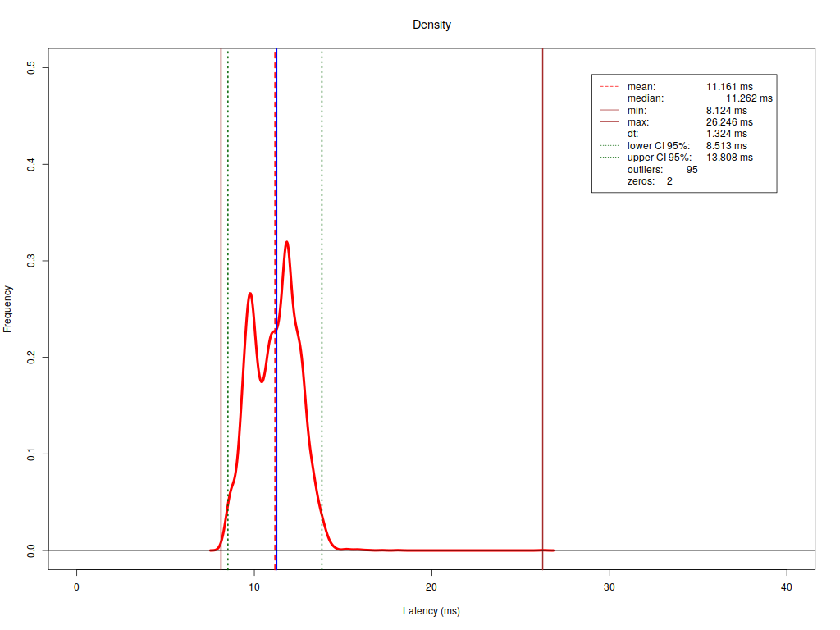The image size is (840, 630).
Task: Select the x-axis tick label 20
Action: tap(431, 587)
